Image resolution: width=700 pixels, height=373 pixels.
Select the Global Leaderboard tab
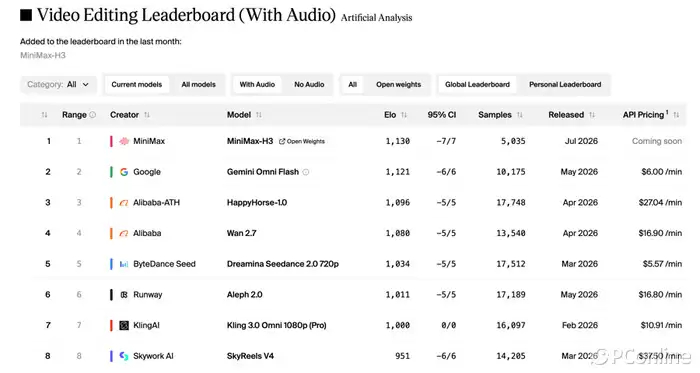(x=477, y=84)
